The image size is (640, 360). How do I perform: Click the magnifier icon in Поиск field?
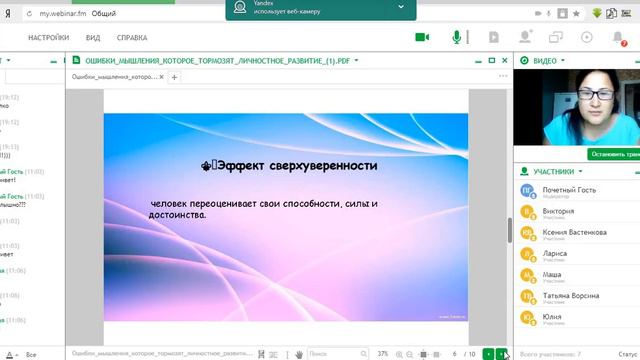[x=364, y=354]
